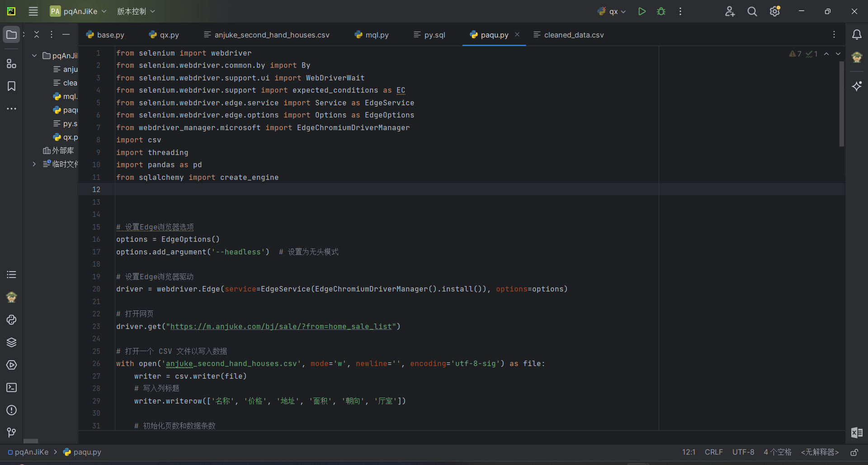The image size is (868, 465).
Task: Select qx.py file in project tree
Action: tap(66, 137)
